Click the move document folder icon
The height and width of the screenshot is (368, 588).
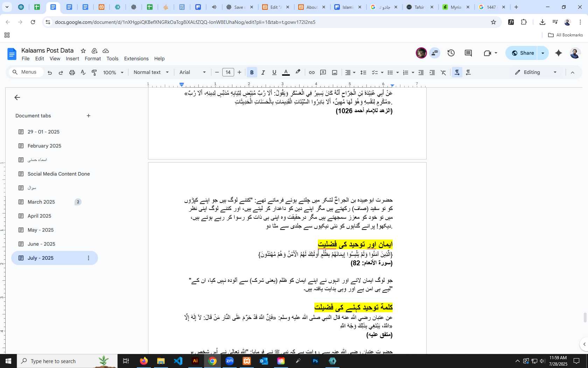point(94,51)
